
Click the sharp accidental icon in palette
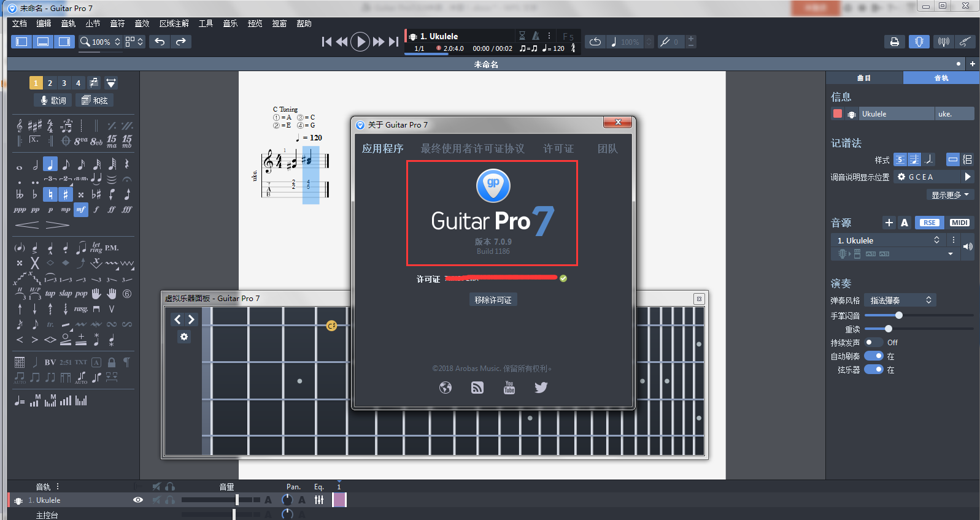pyautogui.click(x=66, y=194)
